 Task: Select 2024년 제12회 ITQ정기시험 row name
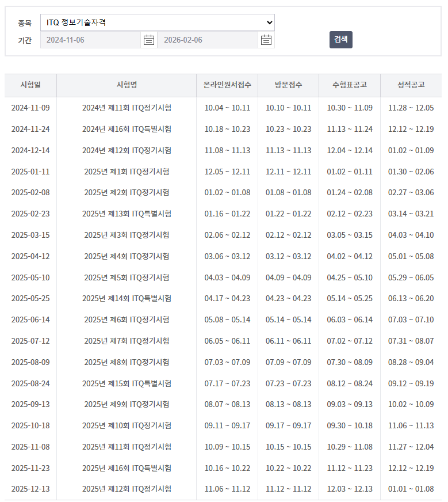[x=127, y=150]
